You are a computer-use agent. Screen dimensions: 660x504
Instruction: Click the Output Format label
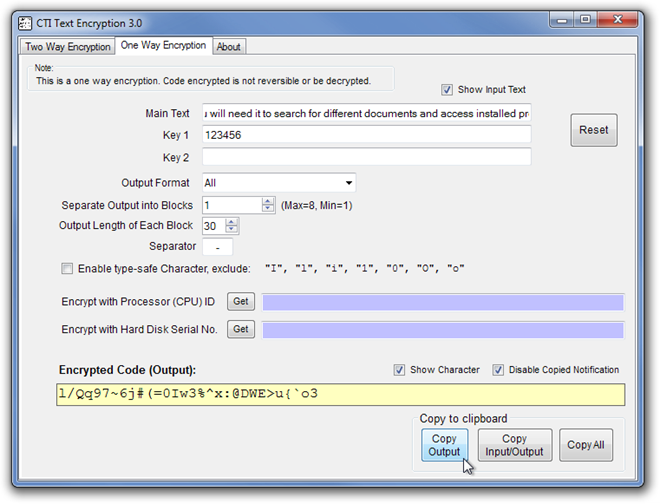tap(155, 183)
